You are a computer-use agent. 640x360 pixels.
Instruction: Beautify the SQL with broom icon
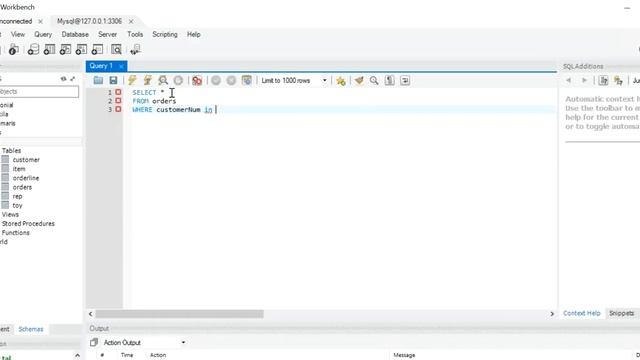click(x=359, y=80)
